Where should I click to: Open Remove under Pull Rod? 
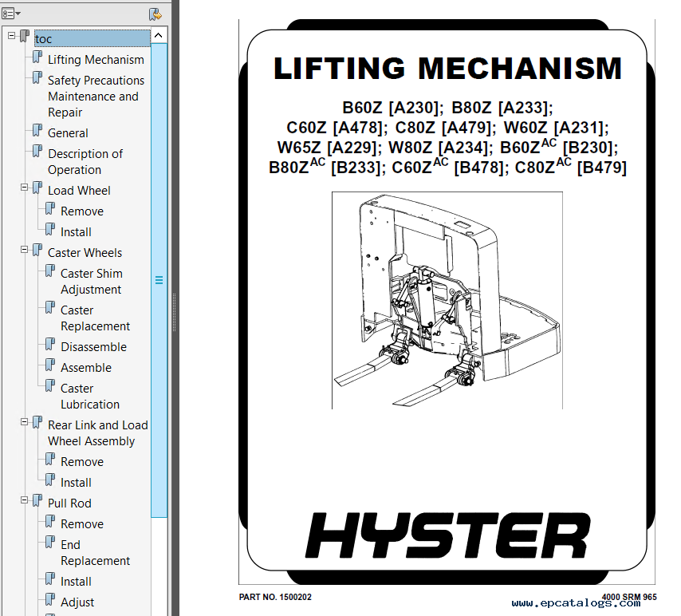coord(82,524)
